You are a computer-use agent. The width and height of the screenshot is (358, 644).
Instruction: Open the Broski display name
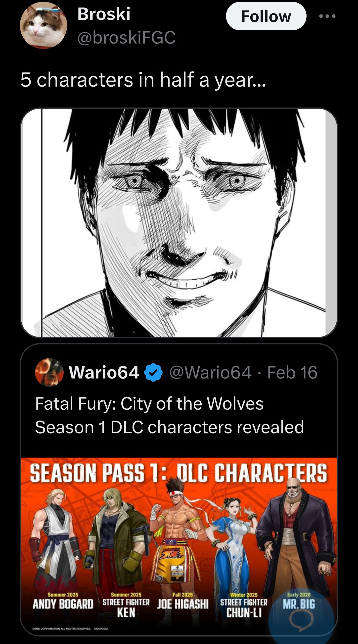(104, 14)
